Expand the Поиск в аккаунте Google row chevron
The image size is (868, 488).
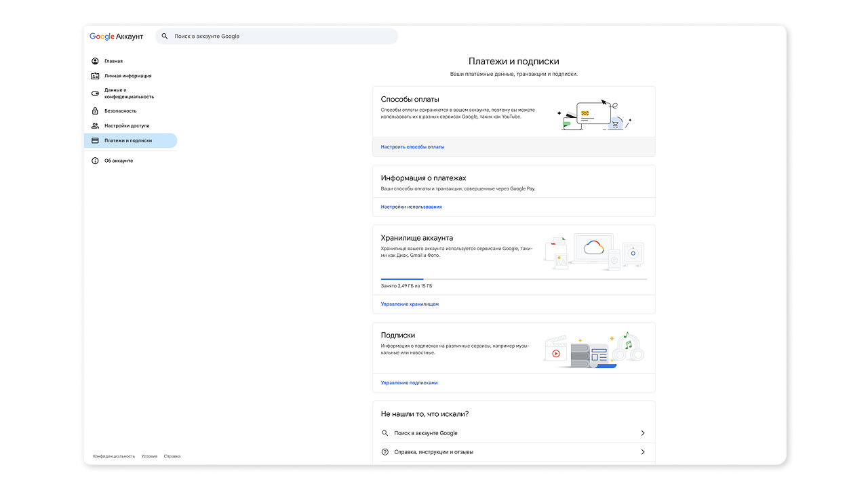click(x=643, y=433)
